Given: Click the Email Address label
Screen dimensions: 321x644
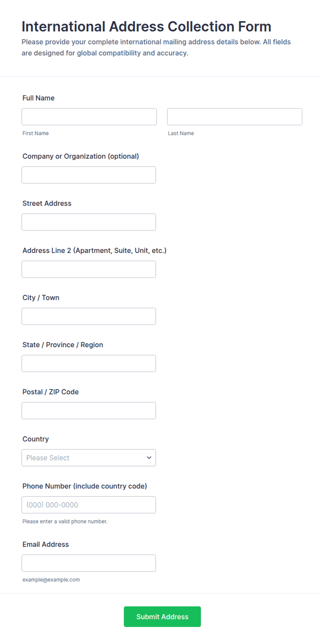Looking at the screenshot, I should [x=46, y=544].
